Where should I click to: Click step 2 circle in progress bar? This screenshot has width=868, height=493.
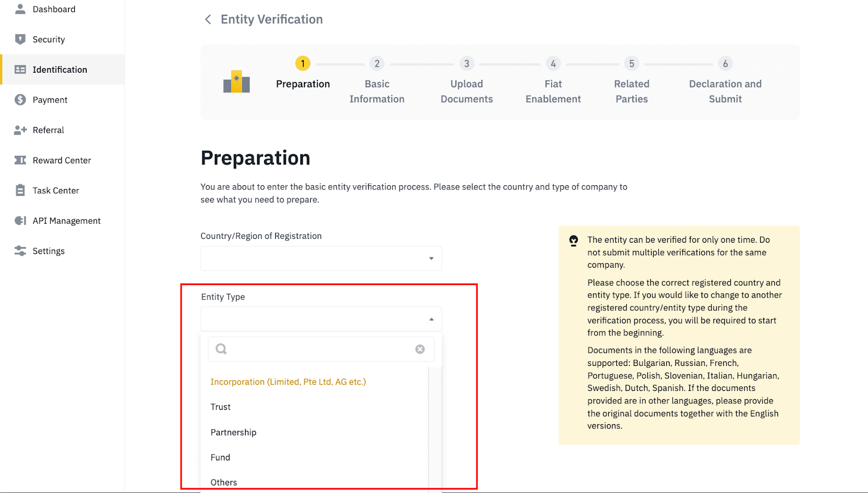tap(377, 64)
